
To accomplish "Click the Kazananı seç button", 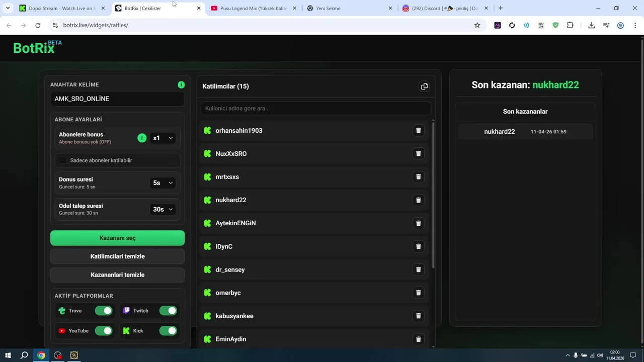I will pos(117,238).
